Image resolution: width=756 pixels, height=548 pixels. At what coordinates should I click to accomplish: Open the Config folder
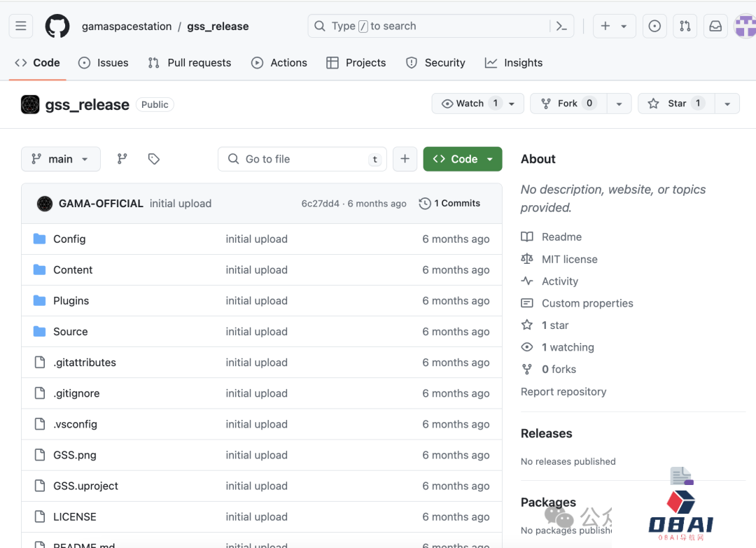pos(69,239)
